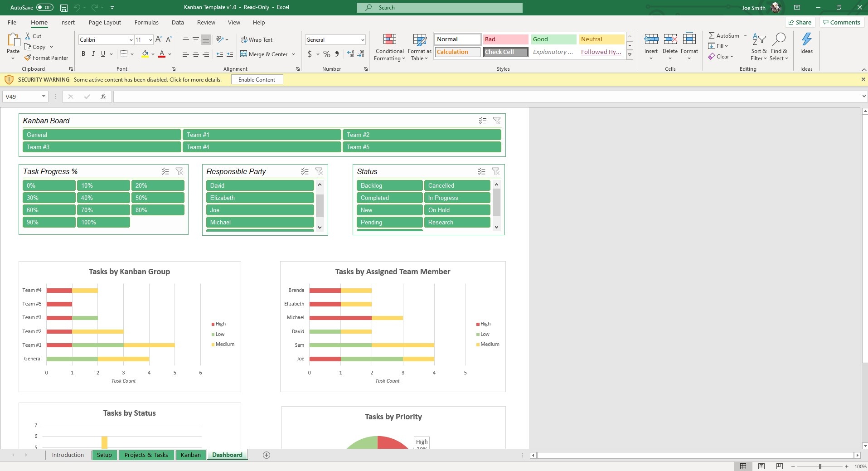Viewport: 868px width, 471px height.
Task: Click the Format Painter brush icon
Action: click(28, 58)
